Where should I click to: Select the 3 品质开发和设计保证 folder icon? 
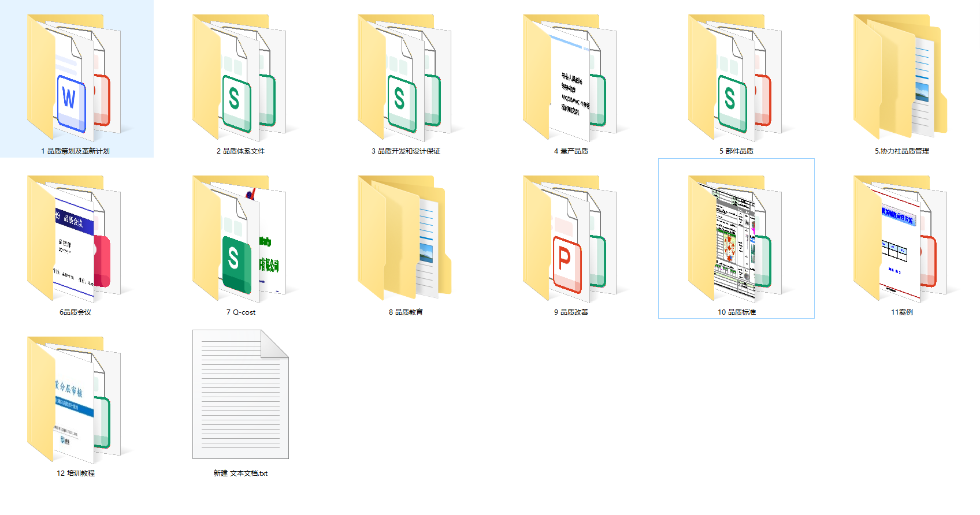point(406,78)
